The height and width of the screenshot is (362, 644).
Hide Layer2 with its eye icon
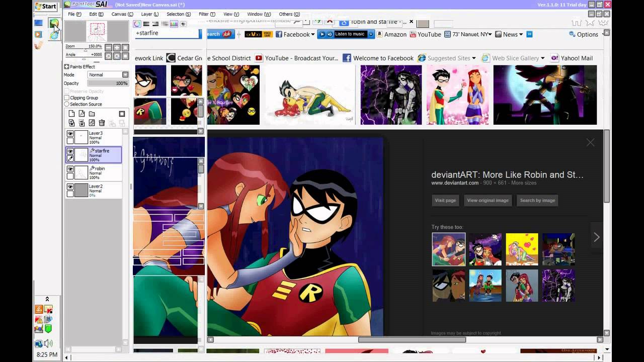click(x=70, y=187)
